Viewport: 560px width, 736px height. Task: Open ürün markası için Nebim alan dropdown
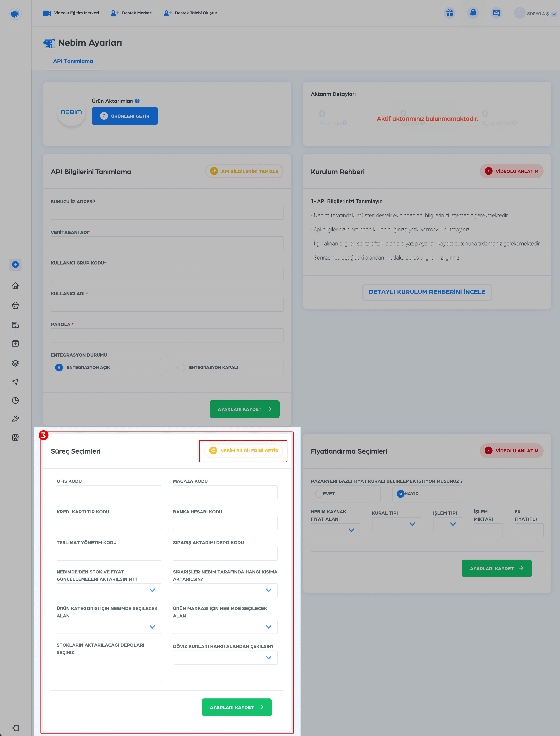pos(225,627)
